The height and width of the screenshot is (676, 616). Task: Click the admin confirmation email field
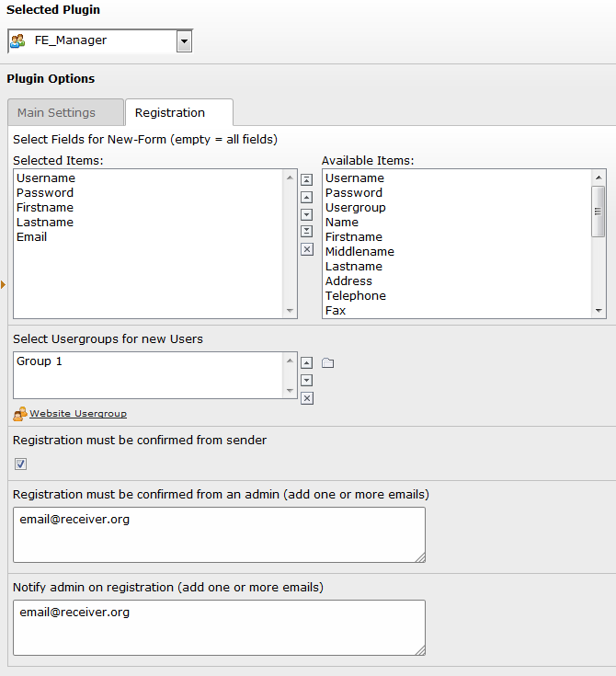[219, 534]
